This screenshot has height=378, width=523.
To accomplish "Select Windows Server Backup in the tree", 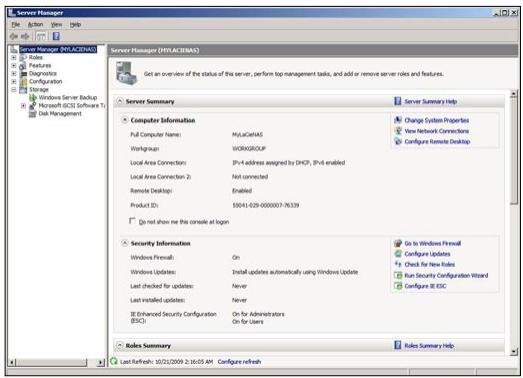I will (68, 97).
